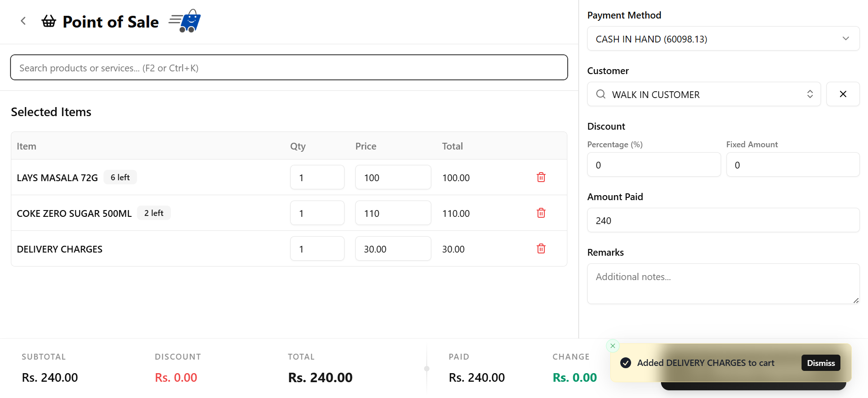Click the Remarks additional notes textarea

[x=723, y=283]
